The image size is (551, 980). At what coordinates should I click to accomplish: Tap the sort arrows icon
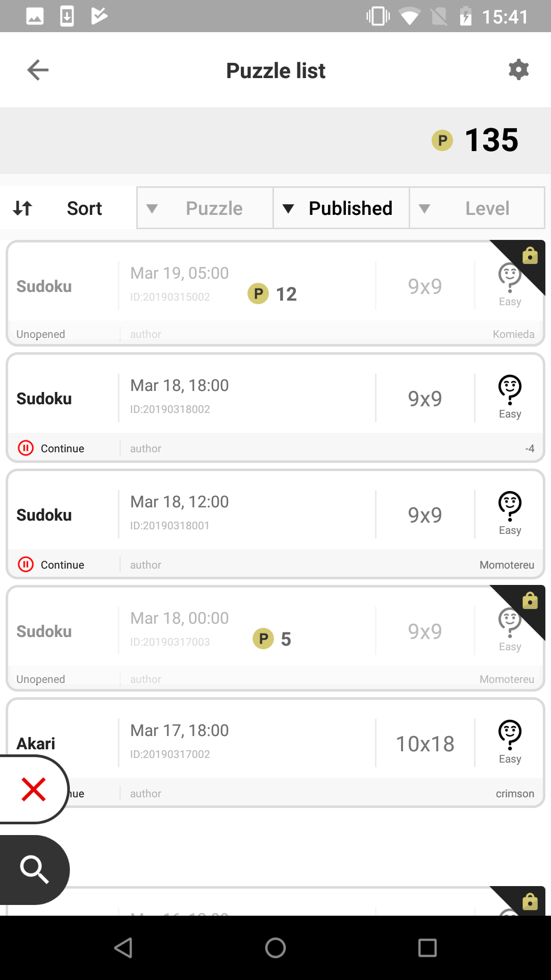point(23,208)
